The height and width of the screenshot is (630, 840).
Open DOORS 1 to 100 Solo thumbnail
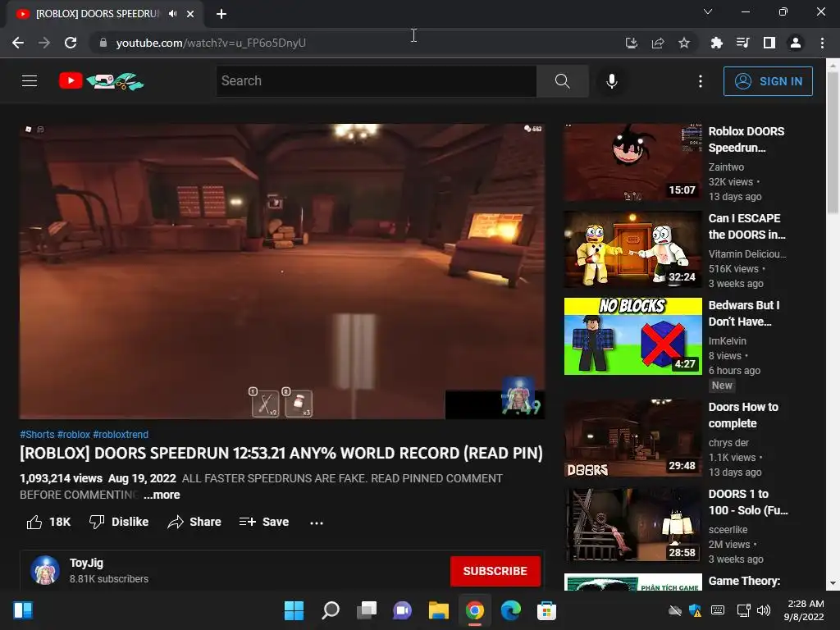pos(632,525)
